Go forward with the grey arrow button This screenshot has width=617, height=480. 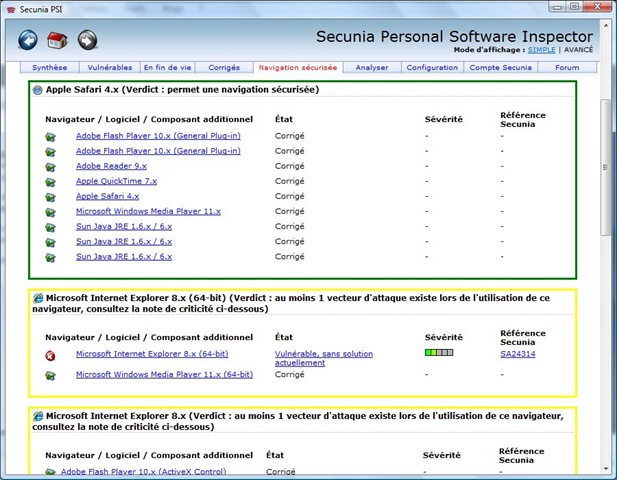pos(87,40)
